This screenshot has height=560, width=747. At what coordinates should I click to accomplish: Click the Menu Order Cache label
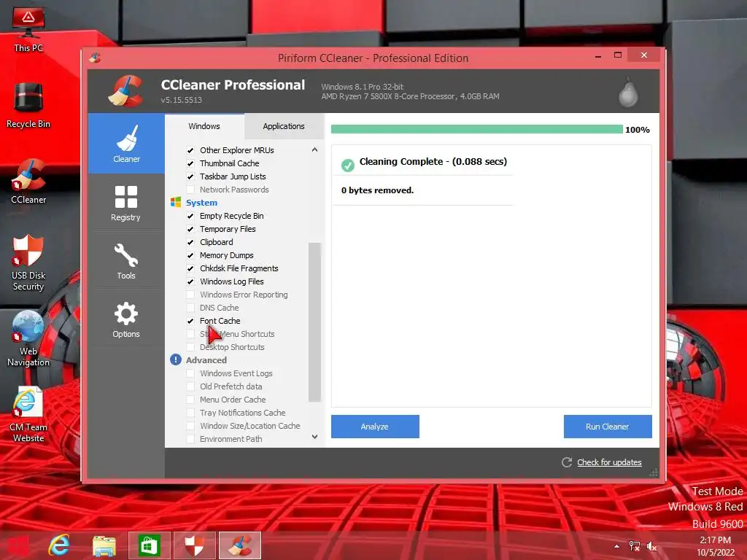click(x=233, y=400)
